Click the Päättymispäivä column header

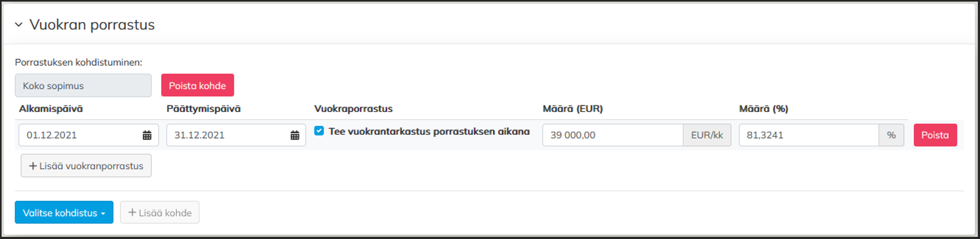204,108
